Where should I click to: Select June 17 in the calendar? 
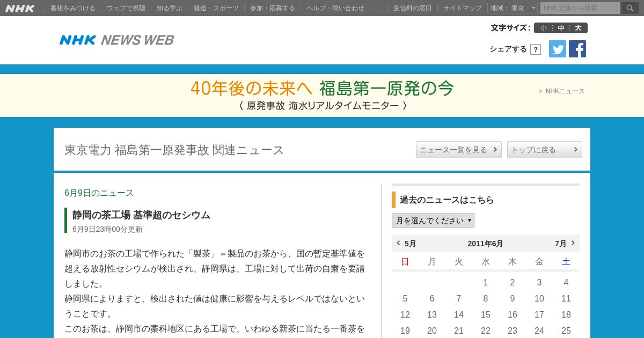point(539,315)
